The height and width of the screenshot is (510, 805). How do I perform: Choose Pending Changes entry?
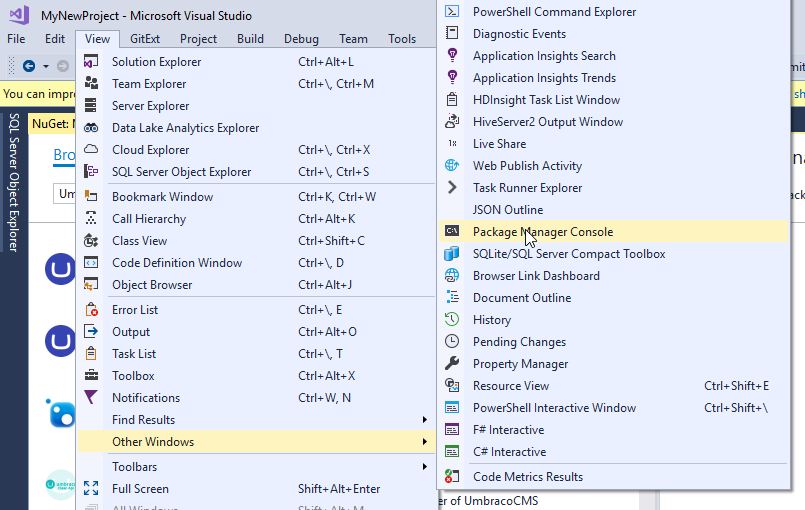614,342
